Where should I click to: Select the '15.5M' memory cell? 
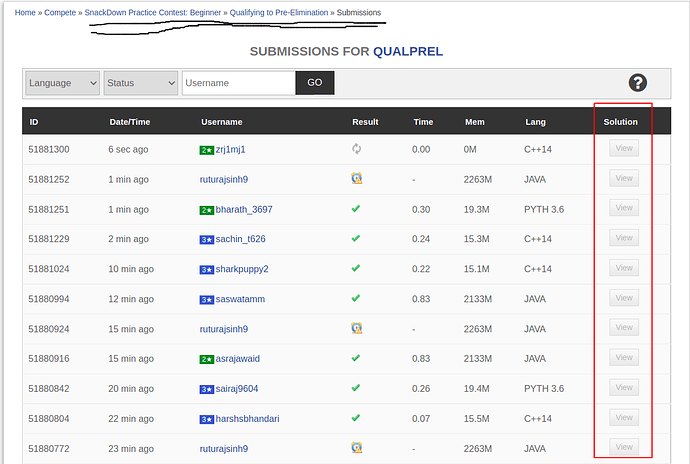(476, 419)
